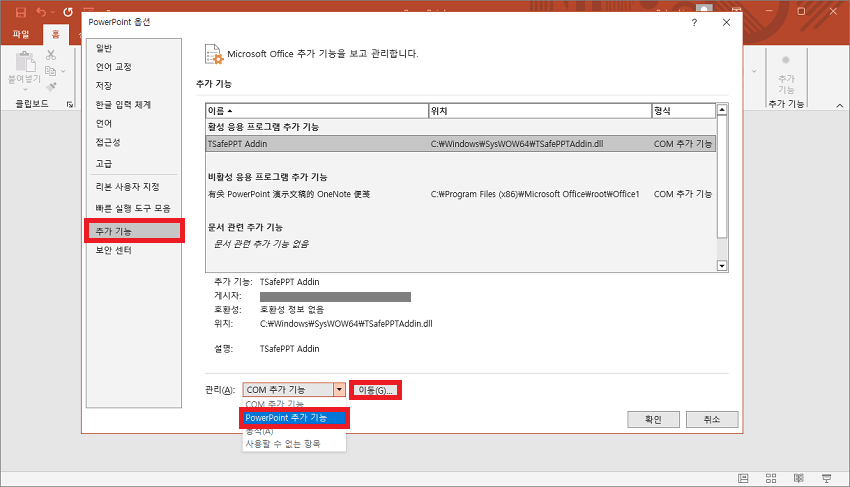Open the 접근성 options page

[x=134, y=143]
